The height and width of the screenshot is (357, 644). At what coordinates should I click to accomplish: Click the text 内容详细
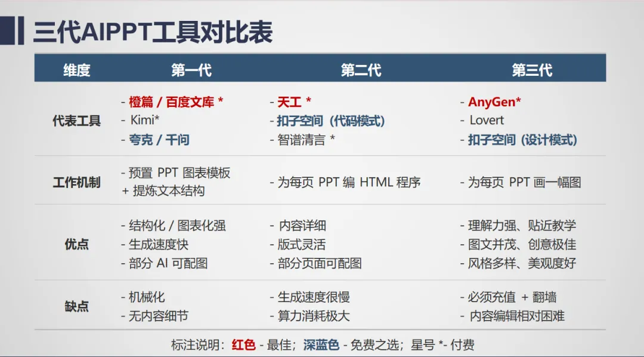[302, 226]
